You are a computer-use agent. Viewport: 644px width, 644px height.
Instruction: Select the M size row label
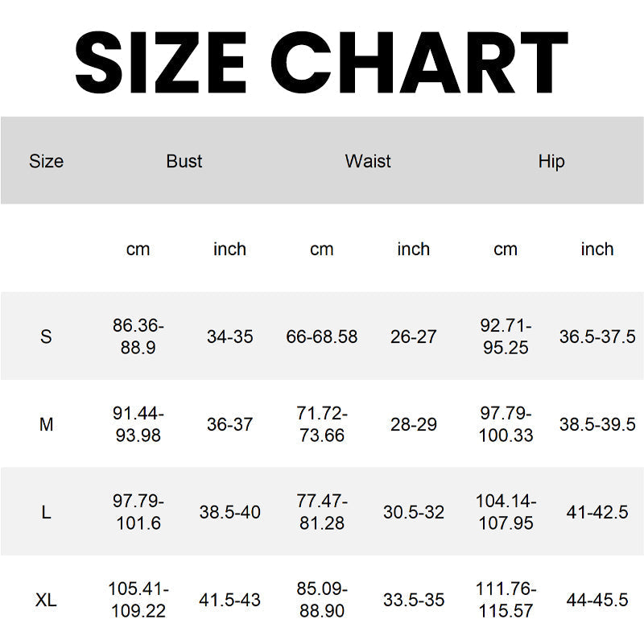46,424
